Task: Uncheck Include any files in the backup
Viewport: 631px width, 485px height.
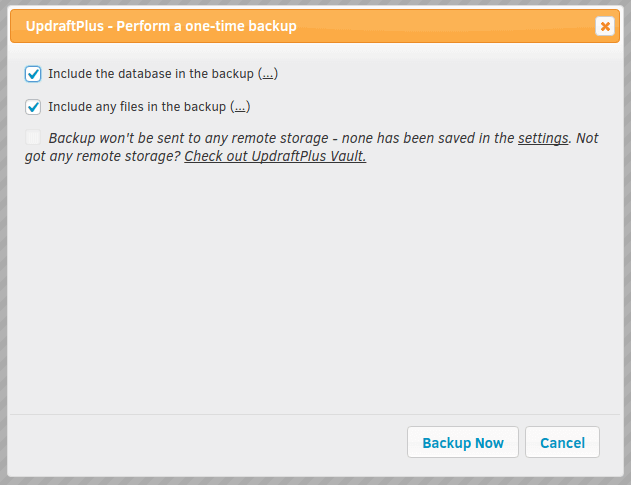Action: coord(33,107)
